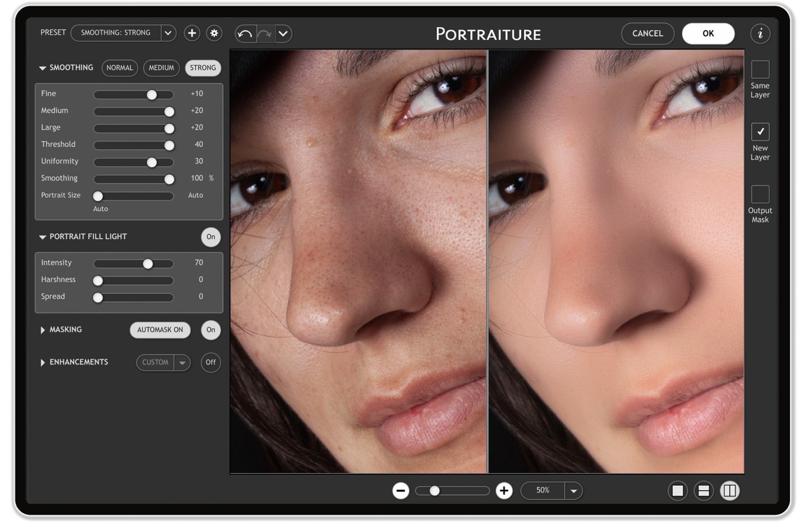812x526 pixels.
Task: Select Medium smoothing level
Action: [x=161, y=68]
